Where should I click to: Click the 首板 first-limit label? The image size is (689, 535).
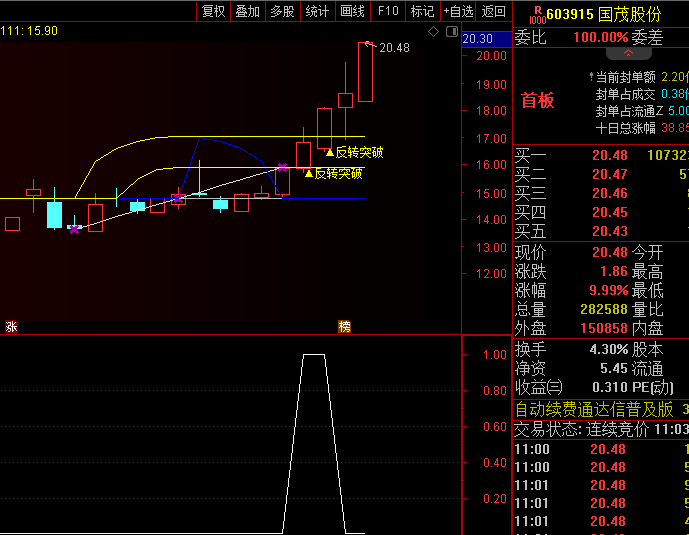coord(537,101)
